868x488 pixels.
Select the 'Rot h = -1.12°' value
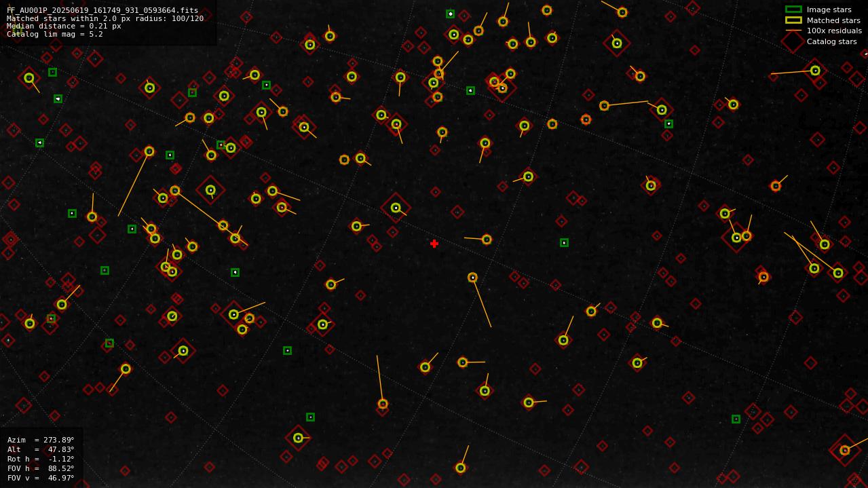pos(41,459)
